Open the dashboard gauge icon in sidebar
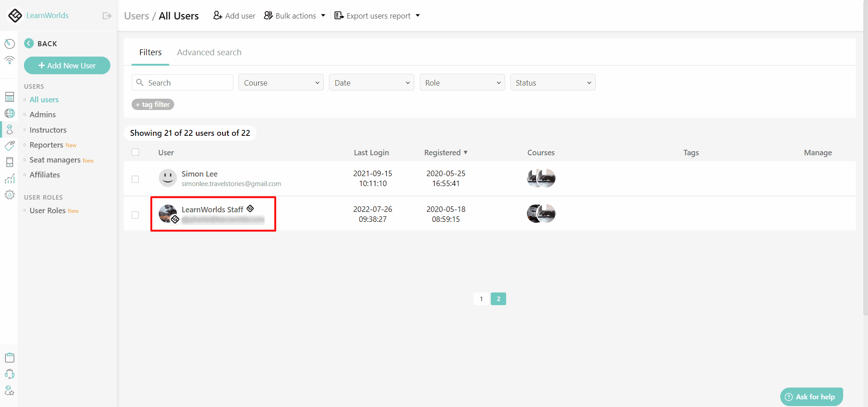 (9, 43)
